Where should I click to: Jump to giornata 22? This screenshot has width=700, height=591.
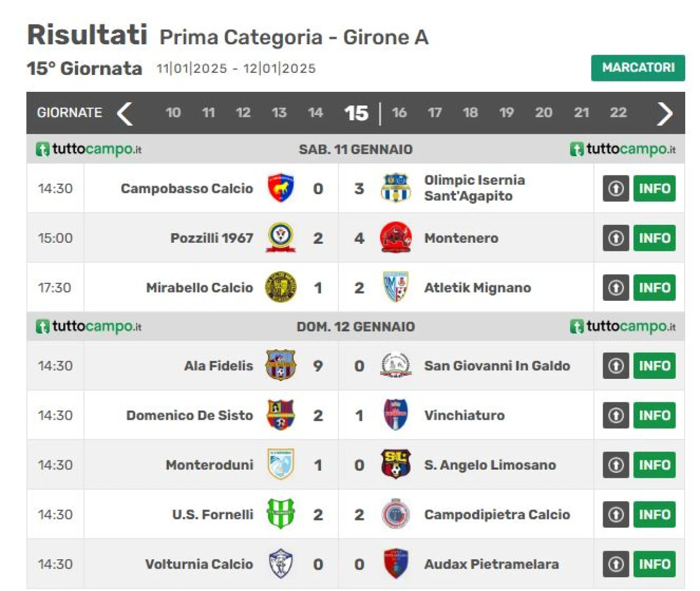[618, 113]
